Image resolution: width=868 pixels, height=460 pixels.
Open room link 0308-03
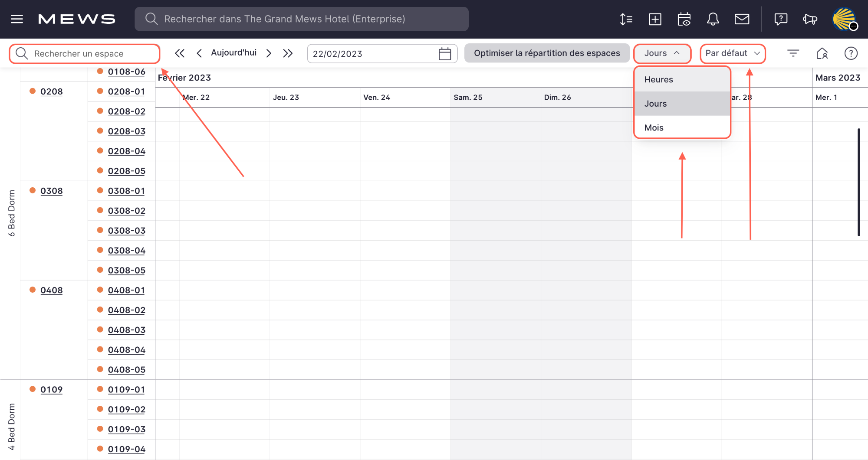click(126, 231)
